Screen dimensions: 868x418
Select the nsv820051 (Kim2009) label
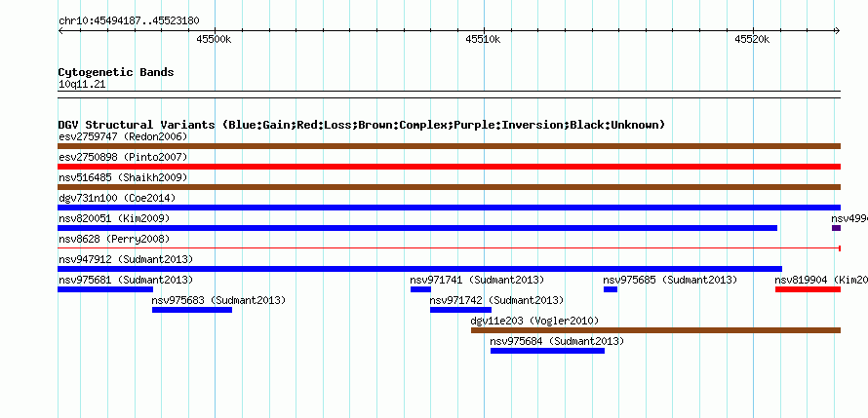(x=114, y=218)
